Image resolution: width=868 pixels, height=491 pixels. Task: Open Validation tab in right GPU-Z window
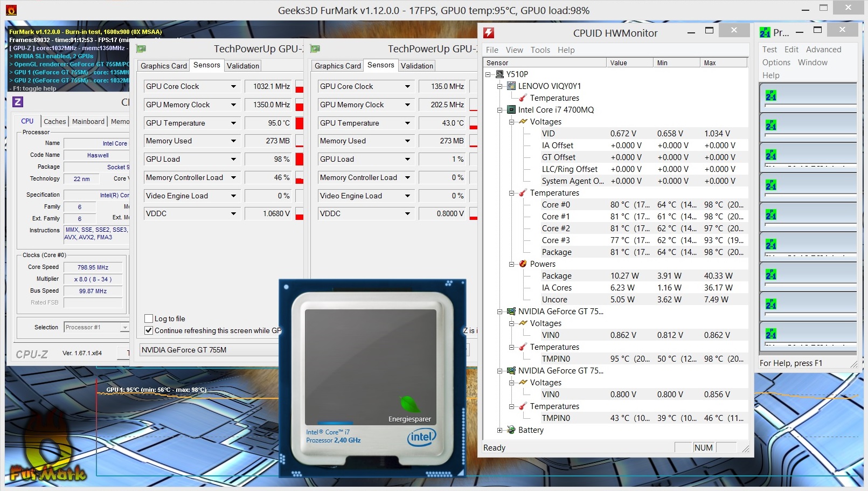417,66
